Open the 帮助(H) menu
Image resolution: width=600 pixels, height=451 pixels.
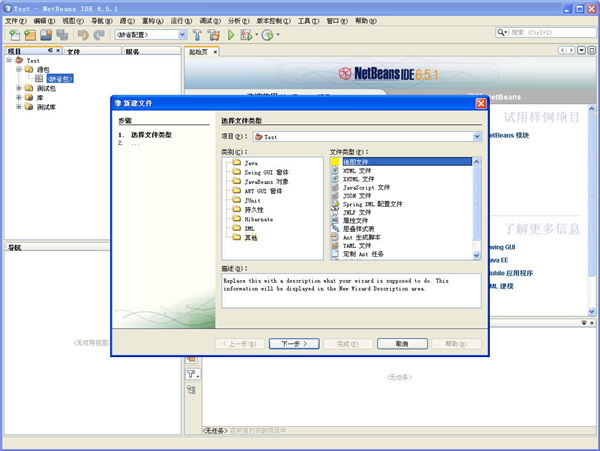click(x=365, y=21)
